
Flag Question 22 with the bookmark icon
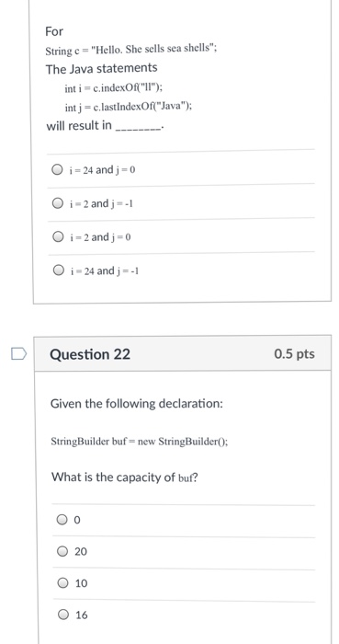pyautogui.click(x=18, y=353)
